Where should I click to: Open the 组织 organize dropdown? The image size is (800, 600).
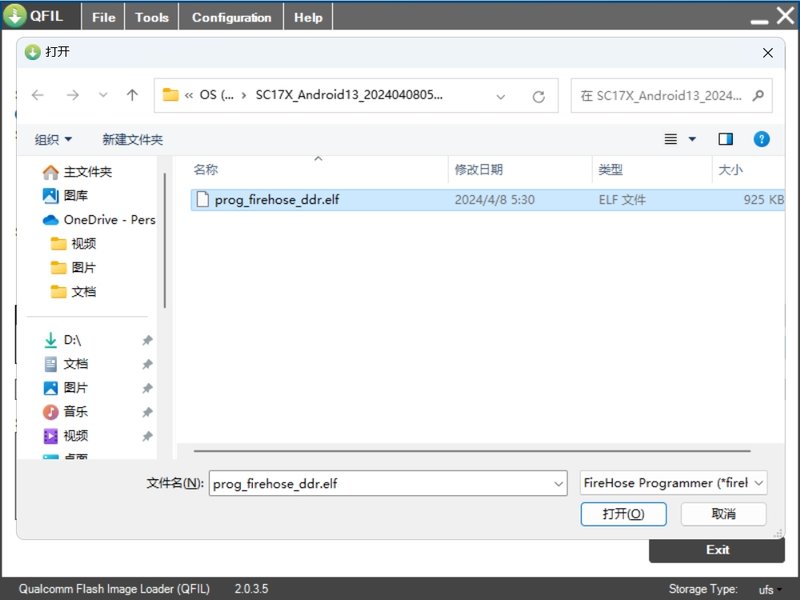click(x=53, y=139)
